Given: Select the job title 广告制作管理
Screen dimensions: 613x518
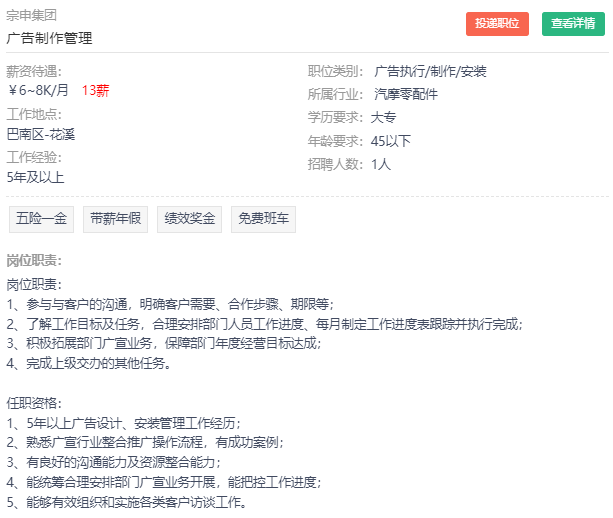Looking at the screenshot, I should pos(50,38).
